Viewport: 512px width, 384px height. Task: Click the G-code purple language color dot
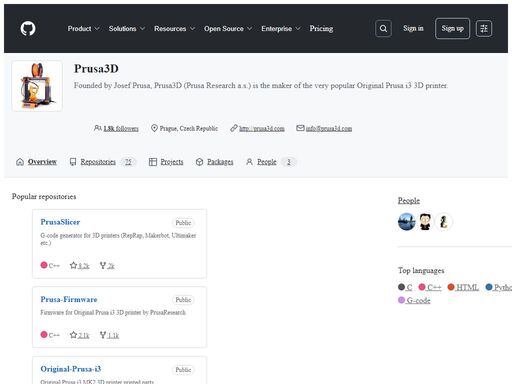pyautogui.click(x=401, y=300)
